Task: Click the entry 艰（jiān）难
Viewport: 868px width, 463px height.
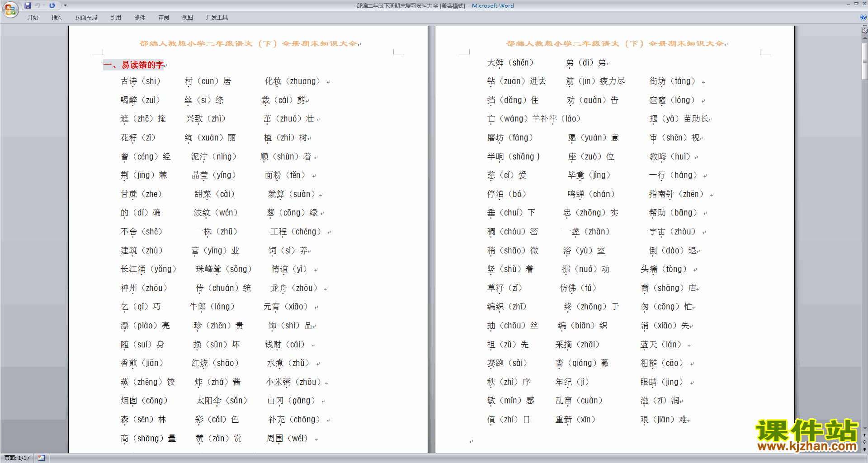Action: point(664,420)
